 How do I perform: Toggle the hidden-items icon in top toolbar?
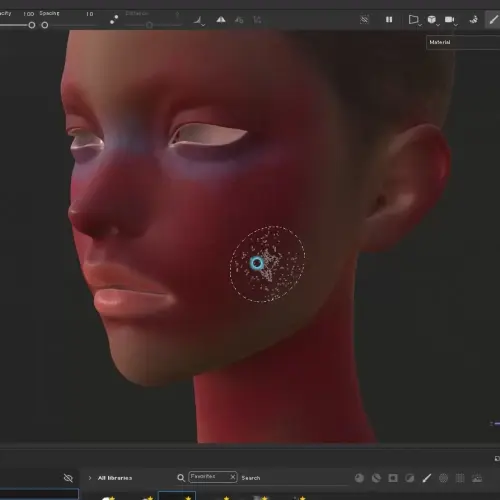pos(364,20)
